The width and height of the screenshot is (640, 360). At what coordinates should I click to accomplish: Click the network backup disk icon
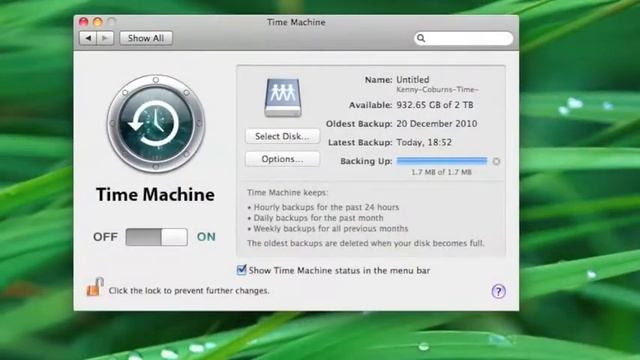[283, 98]
